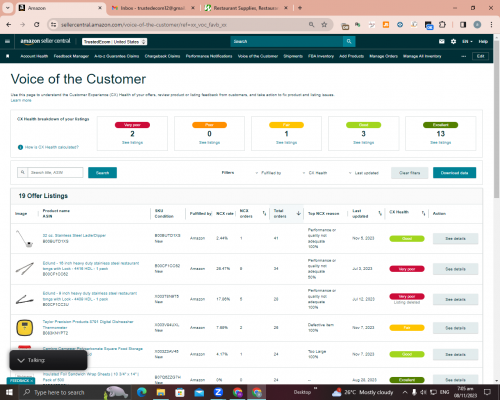
Task: Expand the CX Health filter
Action: click(x=315, y=173)
